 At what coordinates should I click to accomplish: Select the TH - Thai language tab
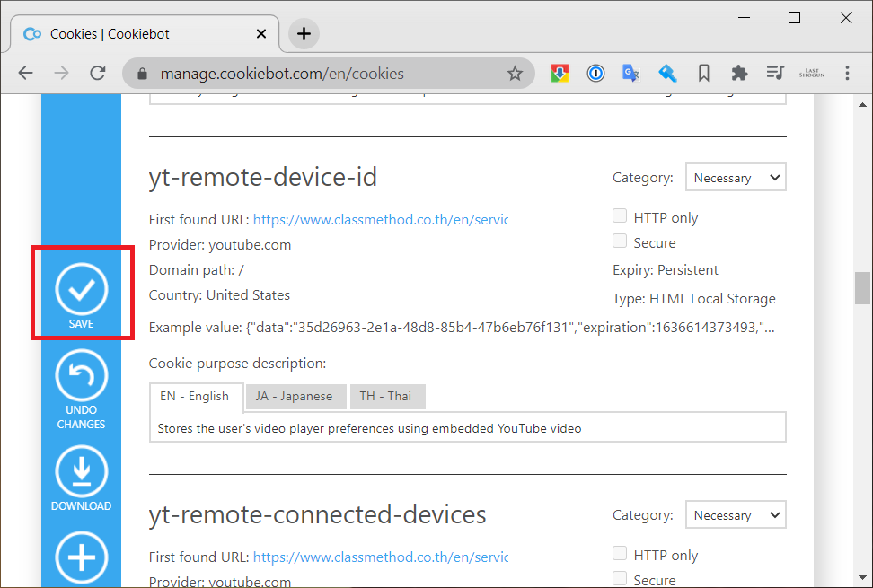pyautogui.click(x=387, y=396)
